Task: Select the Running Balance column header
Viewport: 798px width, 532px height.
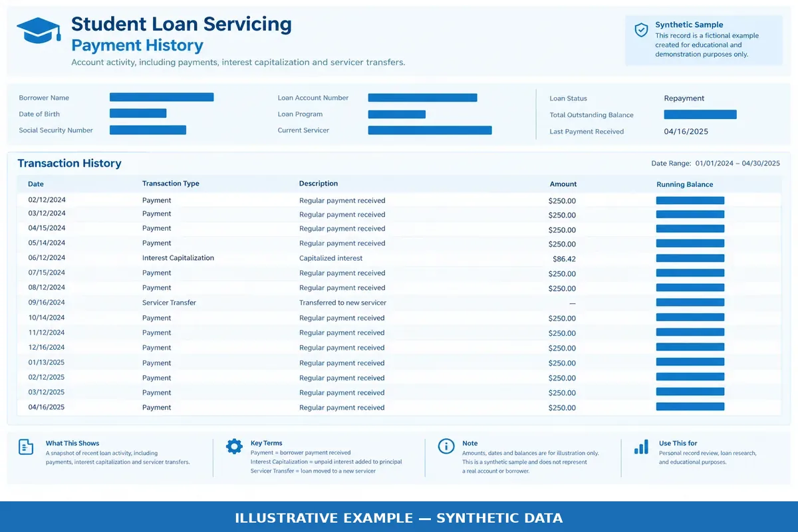Action: [x=685, y=184]
